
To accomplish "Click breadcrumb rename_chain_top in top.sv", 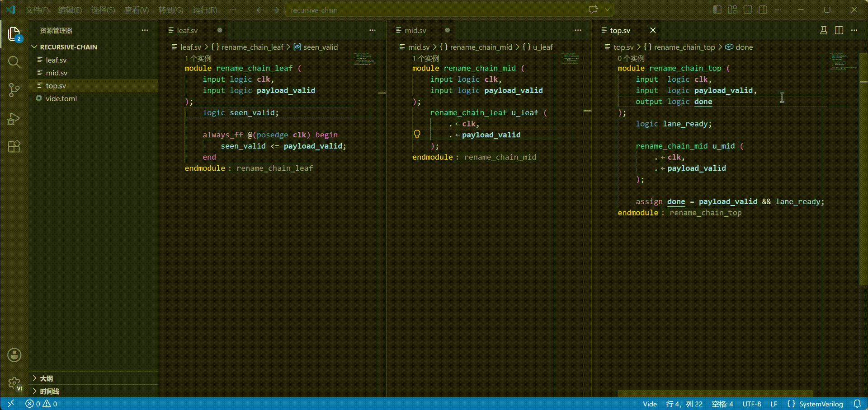I will (684, 47).
